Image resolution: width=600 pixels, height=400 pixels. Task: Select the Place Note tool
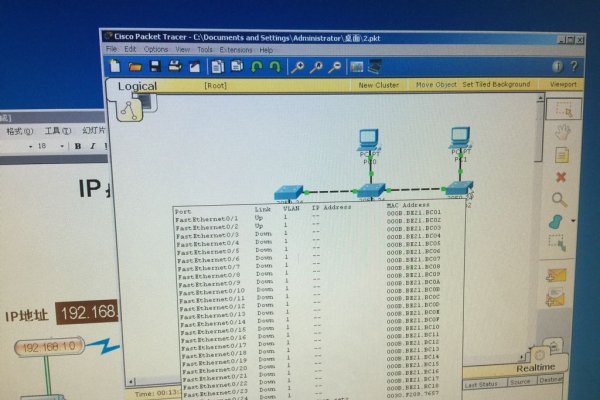pyautogui.click(x=561, y=154)
